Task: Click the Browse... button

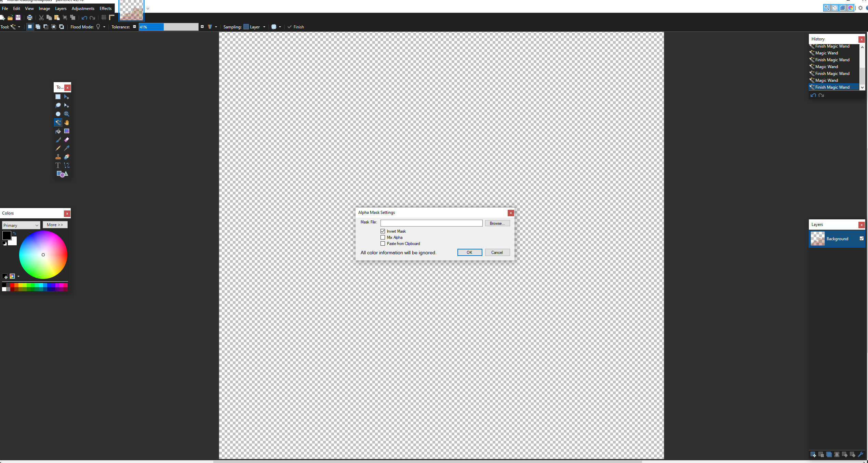Action: coord(497,223)
